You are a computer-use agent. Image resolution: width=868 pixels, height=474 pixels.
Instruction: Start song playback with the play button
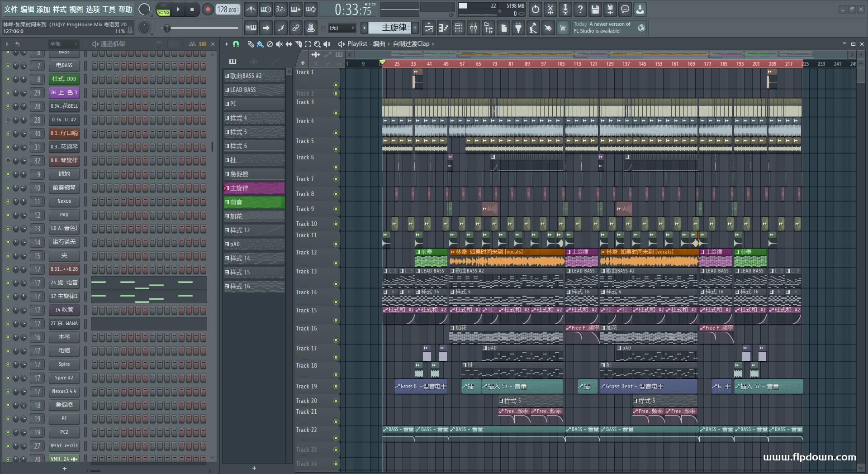(x=178, y=10)
